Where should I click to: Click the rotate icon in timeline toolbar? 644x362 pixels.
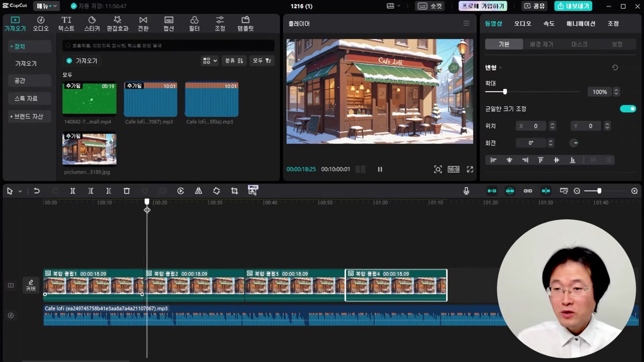(217, 191)
